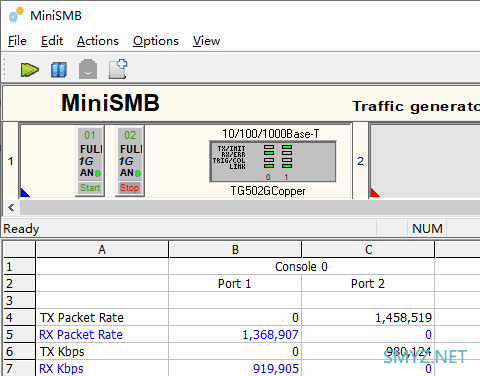480x376 pixels.
Task: Select row 5 header
Action: pos(19,334)
